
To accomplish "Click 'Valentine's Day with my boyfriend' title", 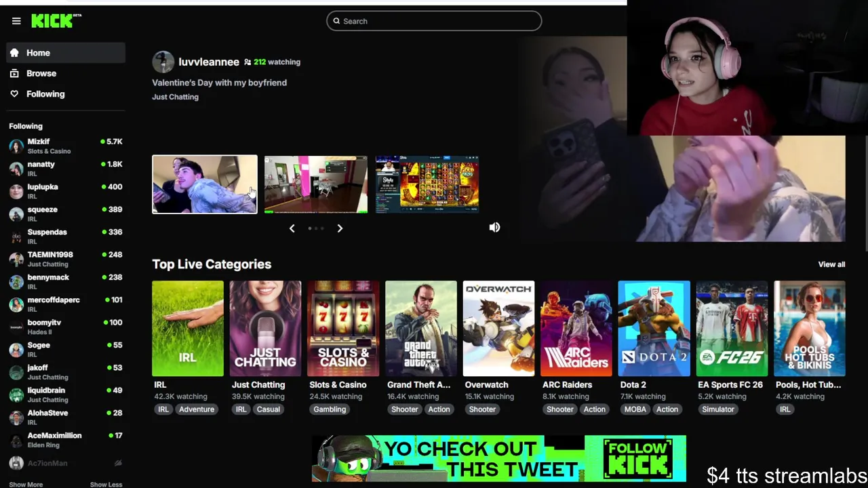I will coord(219,83).
